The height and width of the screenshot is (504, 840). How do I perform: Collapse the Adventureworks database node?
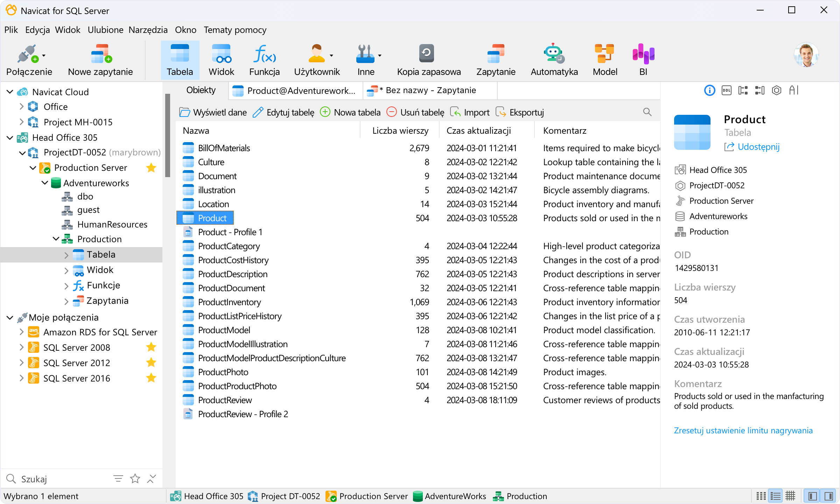point(45,183)
